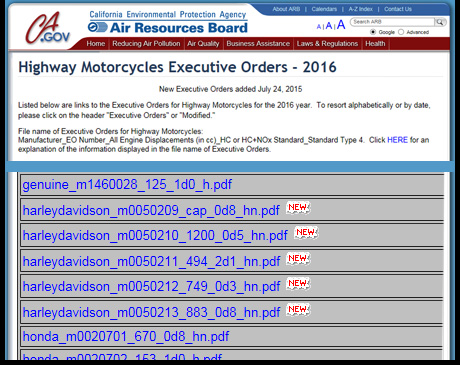The image size is (460, 365).
Task: Select the Advanced search radio button
Action: click(401, 32)
